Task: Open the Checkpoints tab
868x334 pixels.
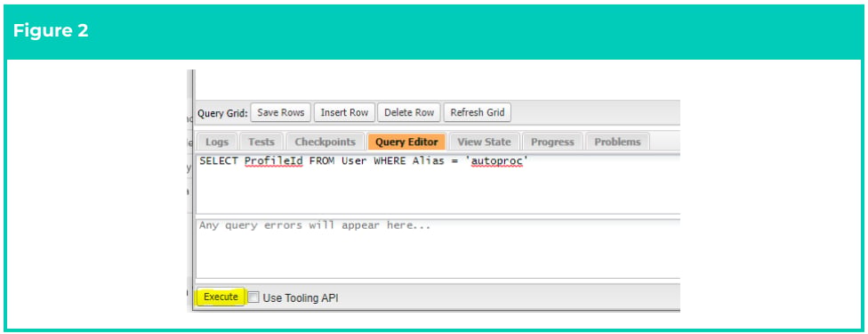Action: pos(325,142)
